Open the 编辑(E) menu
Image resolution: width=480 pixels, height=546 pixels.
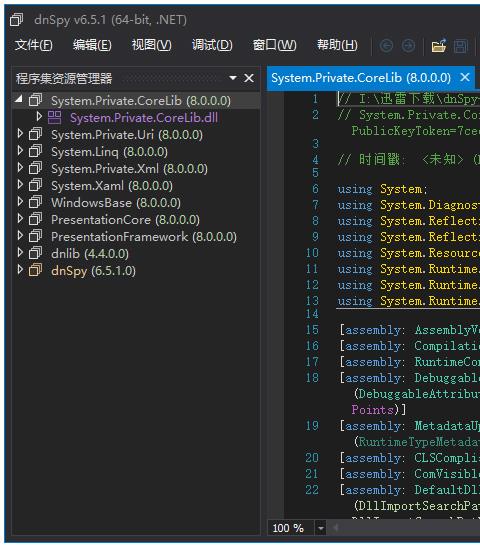point(92,45)
